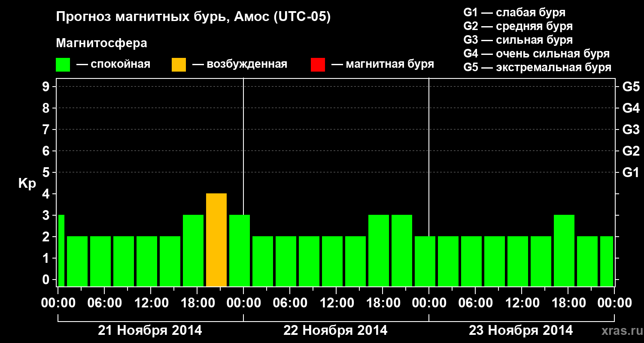Screen dimensions: 644x343
Task: Click the red 'магнитная буря' legend swatch
Action: (318, 65)
